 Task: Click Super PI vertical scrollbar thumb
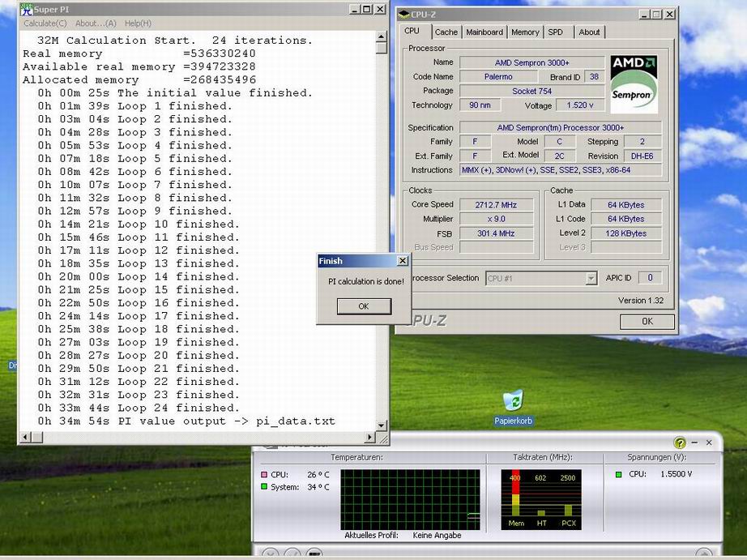(381, 48)
